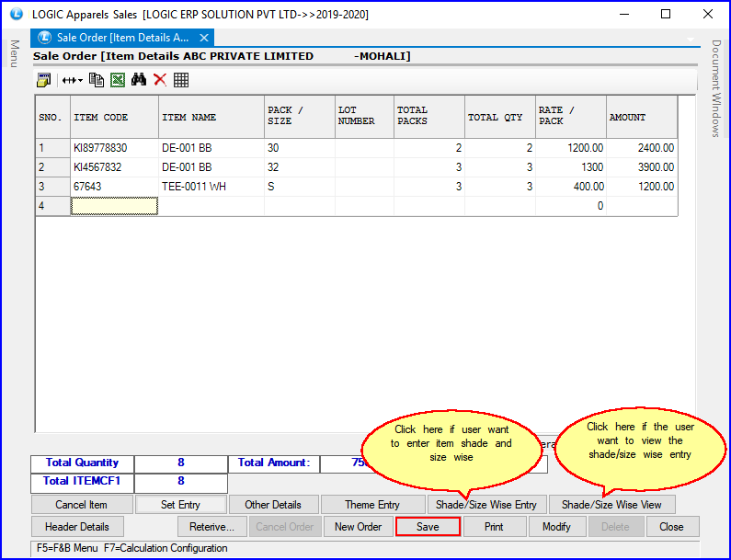Close the Sale Order tab
This screenshot has width=731, height=560.
click(204, 38)
